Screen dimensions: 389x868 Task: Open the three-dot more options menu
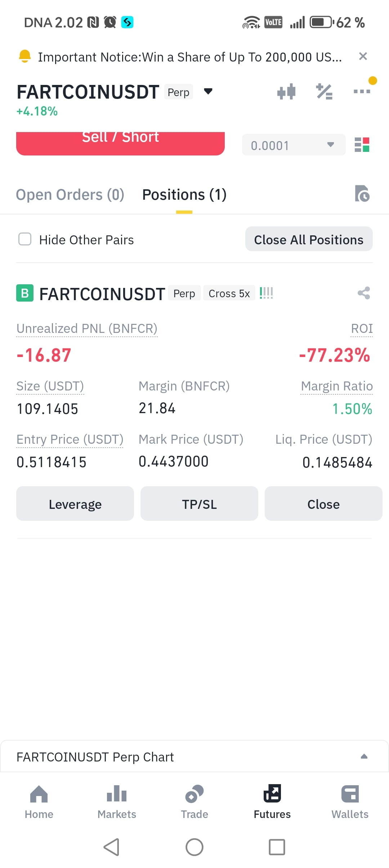[362, 91]
